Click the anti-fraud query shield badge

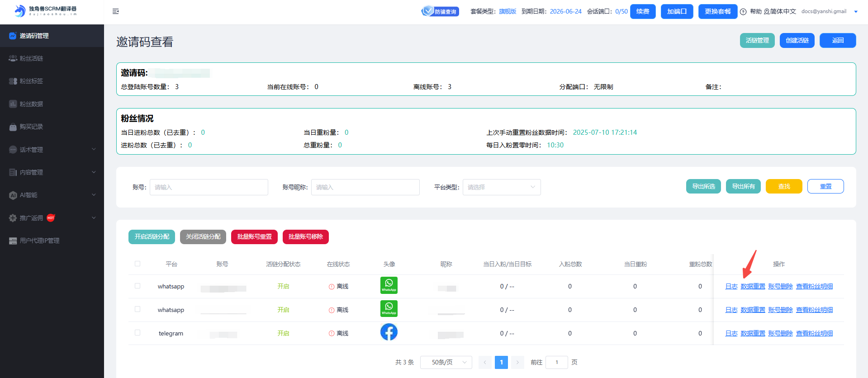[440, 11]
